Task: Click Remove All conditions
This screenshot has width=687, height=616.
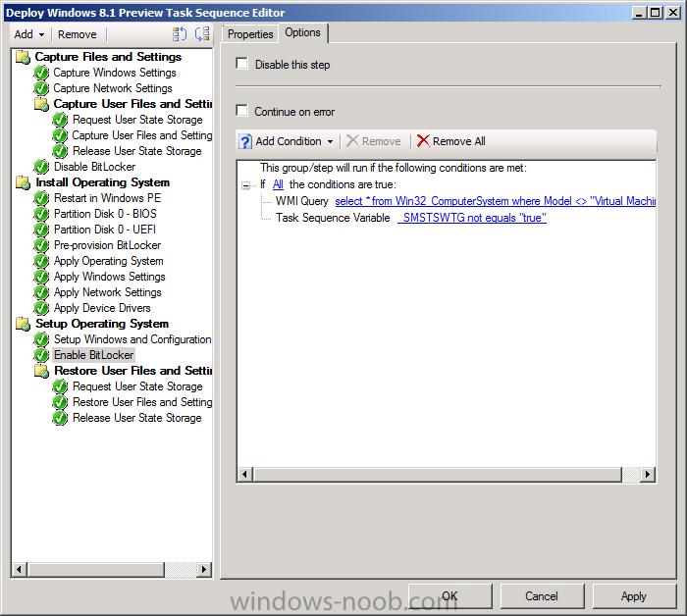Action: (x=451, y=141)
